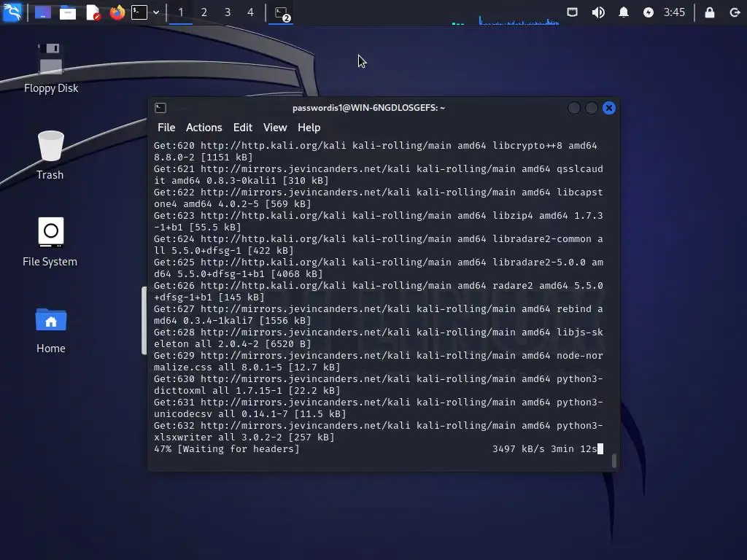Launch the text editor panel icon
This screenshot has height=560, width=747.
coord(93,12)
